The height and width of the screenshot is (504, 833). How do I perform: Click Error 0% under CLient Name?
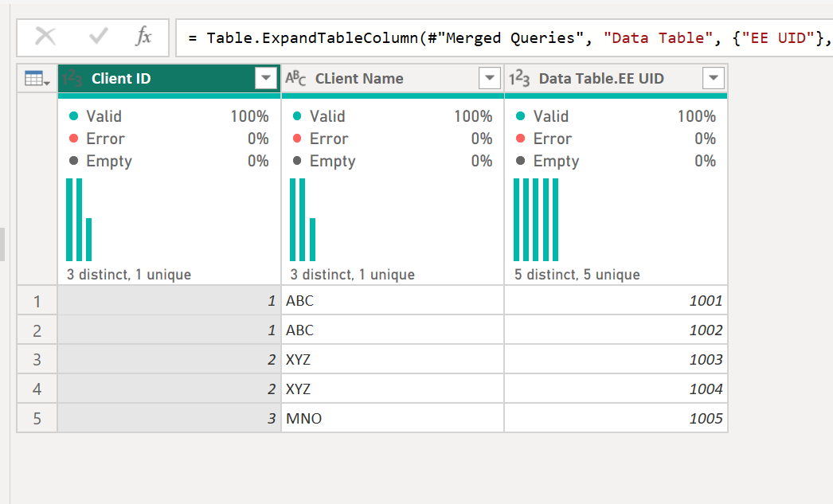393,139
